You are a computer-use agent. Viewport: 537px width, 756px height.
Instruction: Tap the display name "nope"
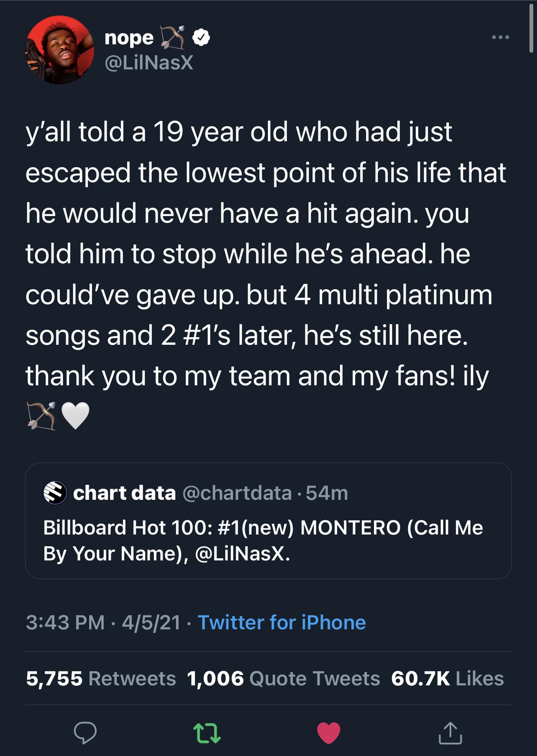(x=129, y=38)
